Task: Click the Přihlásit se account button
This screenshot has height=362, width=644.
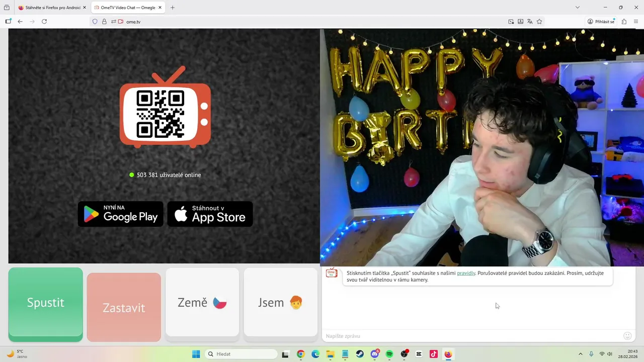Action: coord(601,22)
